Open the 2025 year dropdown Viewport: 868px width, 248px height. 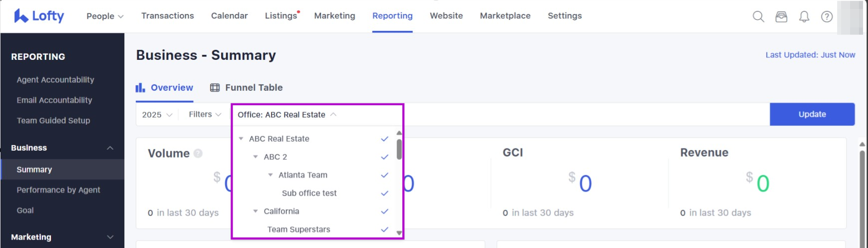coord(157,115)
